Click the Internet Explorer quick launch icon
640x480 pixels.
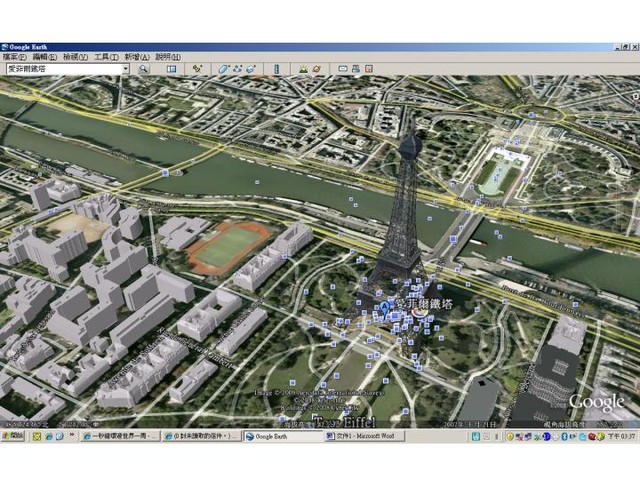coord(49,436)
